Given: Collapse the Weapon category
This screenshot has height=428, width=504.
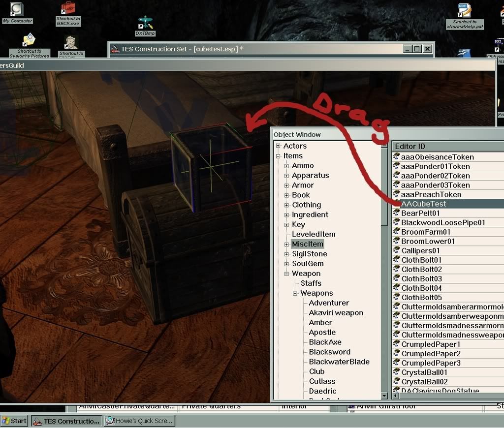Looking at the screenshot, I should [x=287, y=274].
